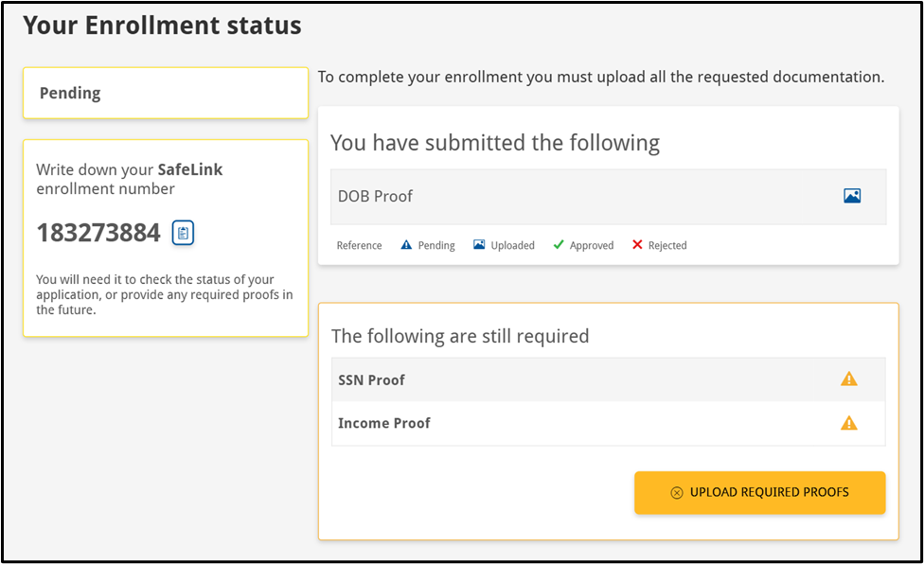Click the bold SafeLink text
This screenshot has width=924, height=564.
(x=190, y=170)
